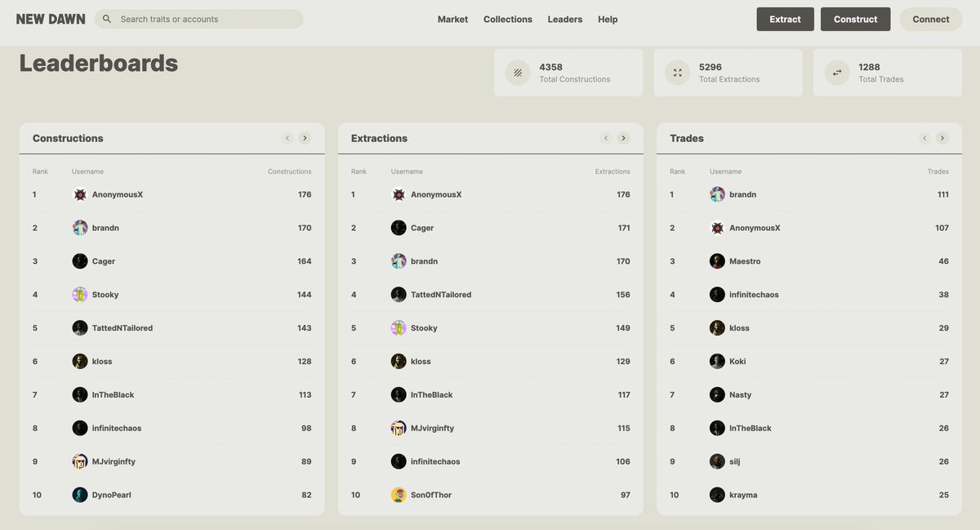The width and height of the screenshot is (980, 530).
Task: Click the search magnifier icon
Action: pos(107,19)
